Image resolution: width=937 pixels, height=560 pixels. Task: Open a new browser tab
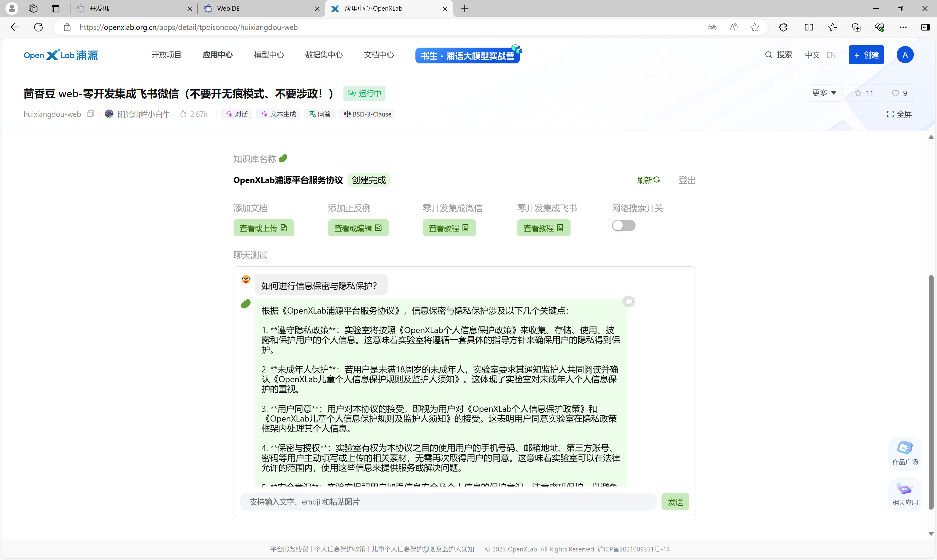(465, 8)
